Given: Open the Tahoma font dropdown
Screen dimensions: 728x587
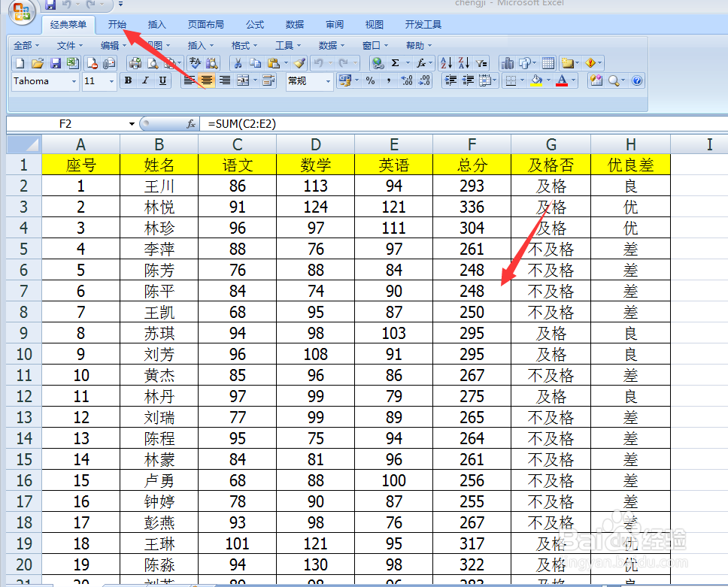Looking at the screenshot, I should (x=74, y=82).
